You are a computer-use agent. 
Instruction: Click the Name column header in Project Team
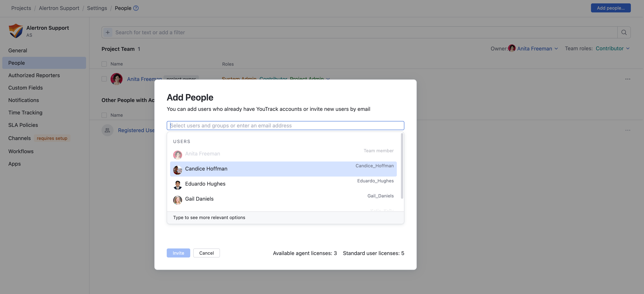click(117, 64)
